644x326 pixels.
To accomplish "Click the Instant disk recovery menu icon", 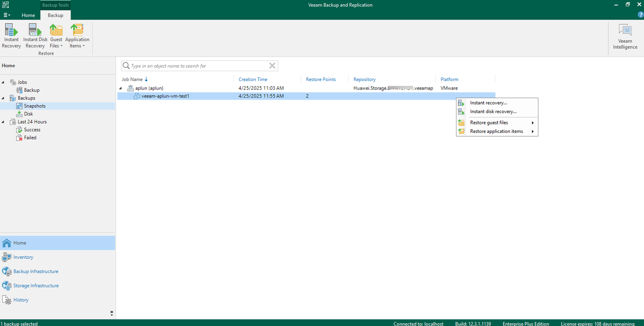I will tap(461, 112).
